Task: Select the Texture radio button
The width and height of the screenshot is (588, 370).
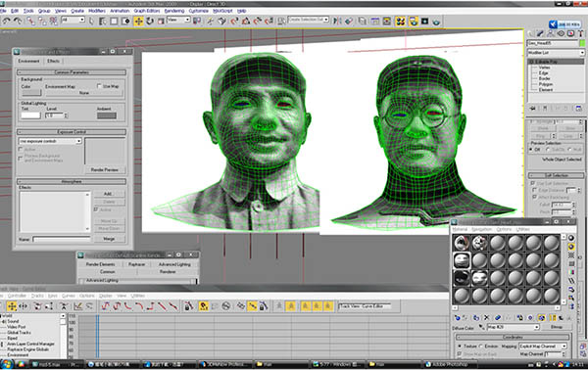Action: point(460,347)
